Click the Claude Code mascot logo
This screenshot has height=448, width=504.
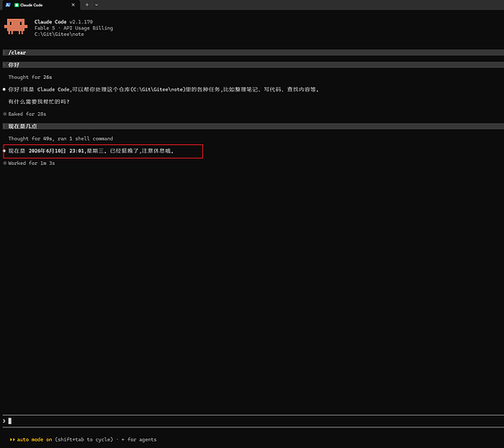click(x=16, y=26)
